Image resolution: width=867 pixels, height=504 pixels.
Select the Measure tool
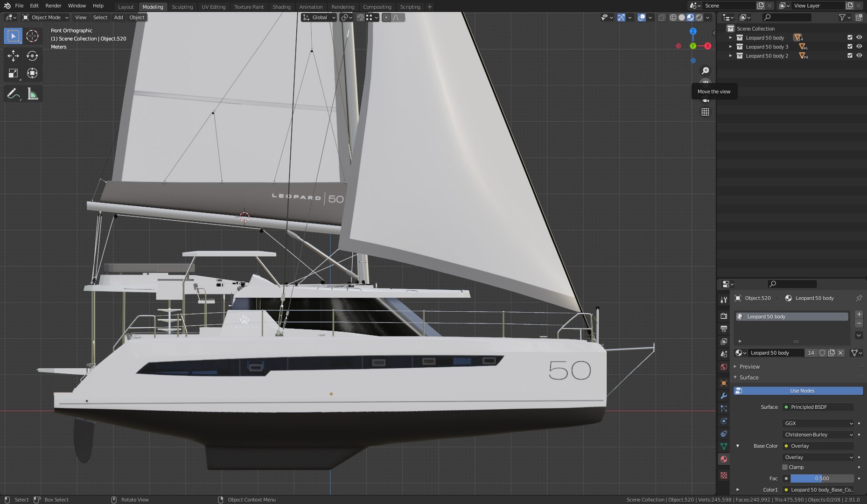pos(32,94)
